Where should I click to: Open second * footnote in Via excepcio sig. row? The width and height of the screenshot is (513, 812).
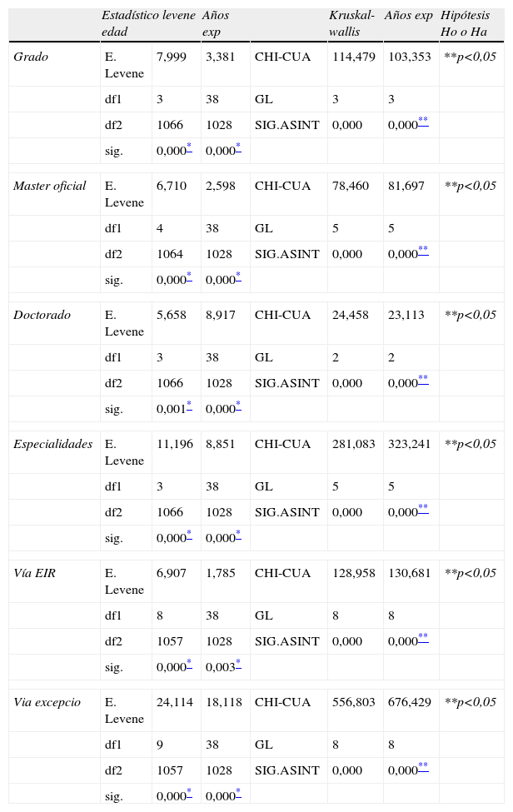[x=238, y=793]
